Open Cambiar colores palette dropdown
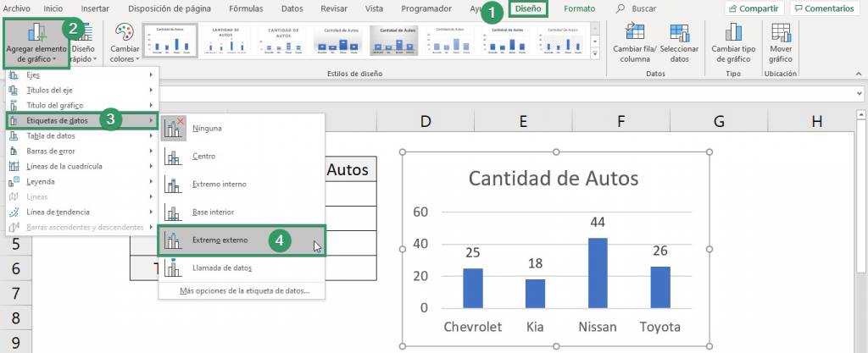 point(125,43)
